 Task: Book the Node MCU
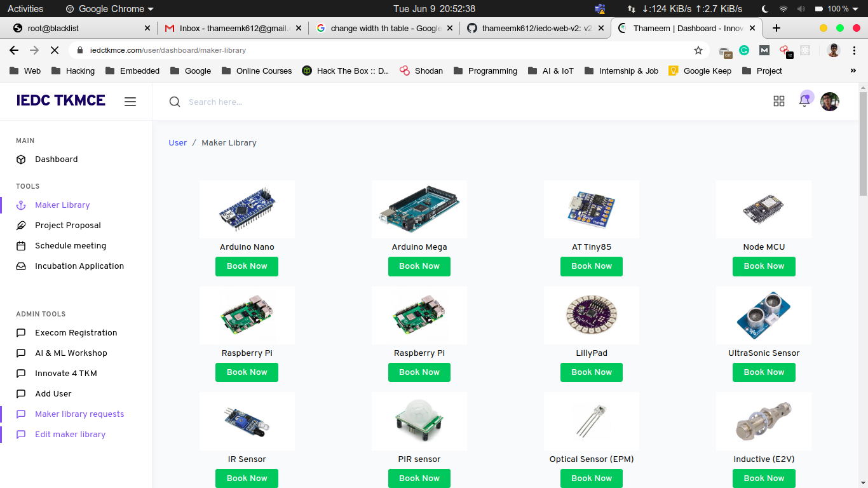pos(764,266)
